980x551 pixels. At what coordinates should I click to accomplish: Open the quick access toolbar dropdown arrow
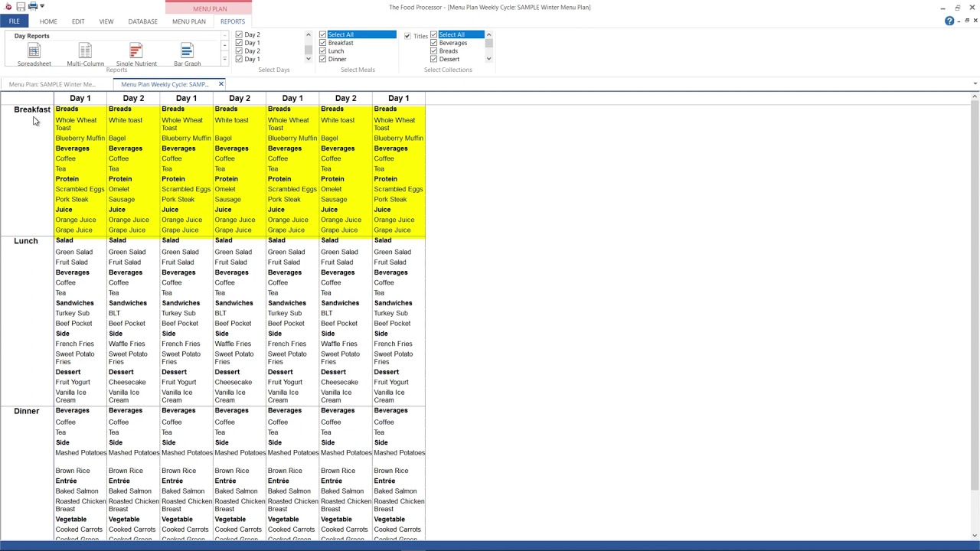click(x=42, y=7)
